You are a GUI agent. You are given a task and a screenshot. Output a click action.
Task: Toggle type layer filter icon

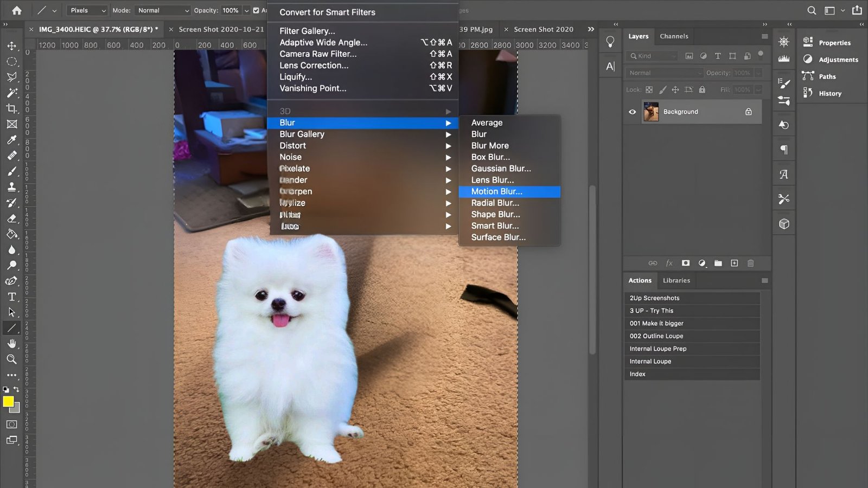tap(718, 56)
